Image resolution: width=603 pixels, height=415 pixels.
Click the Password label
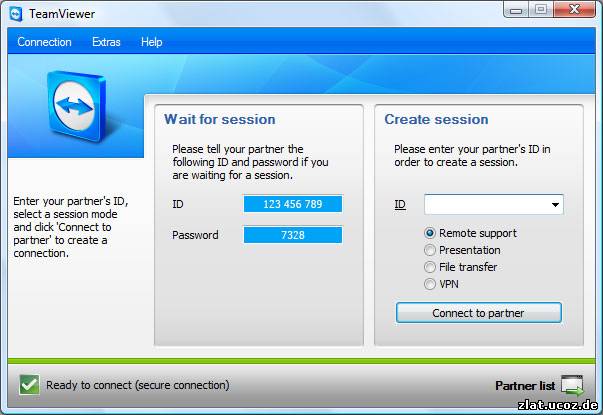(195, 235)
